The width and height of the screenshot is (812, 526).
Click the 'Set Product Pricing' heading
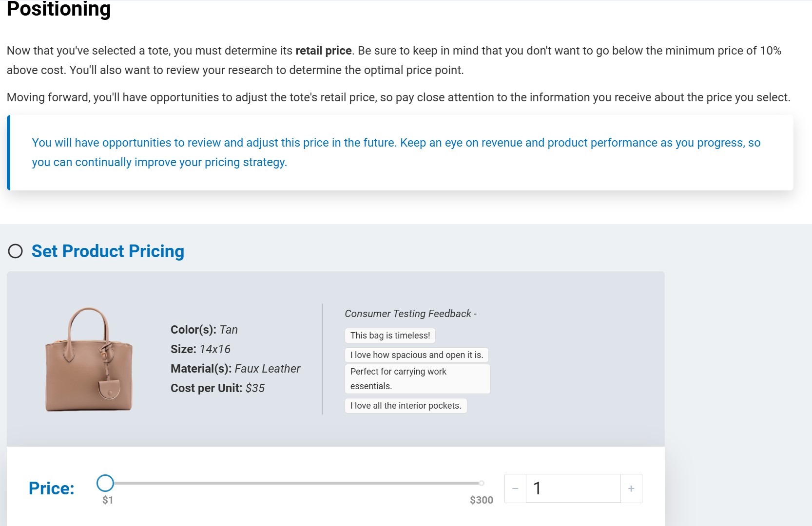pyautogui.click(x=107, y=251)
